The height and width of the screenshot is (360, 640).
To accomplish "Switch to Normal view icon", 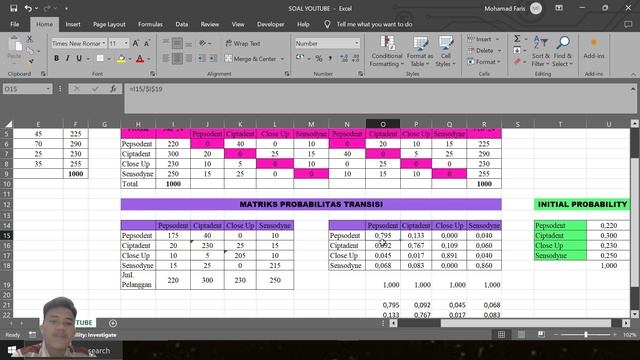I will click(501, 335).
